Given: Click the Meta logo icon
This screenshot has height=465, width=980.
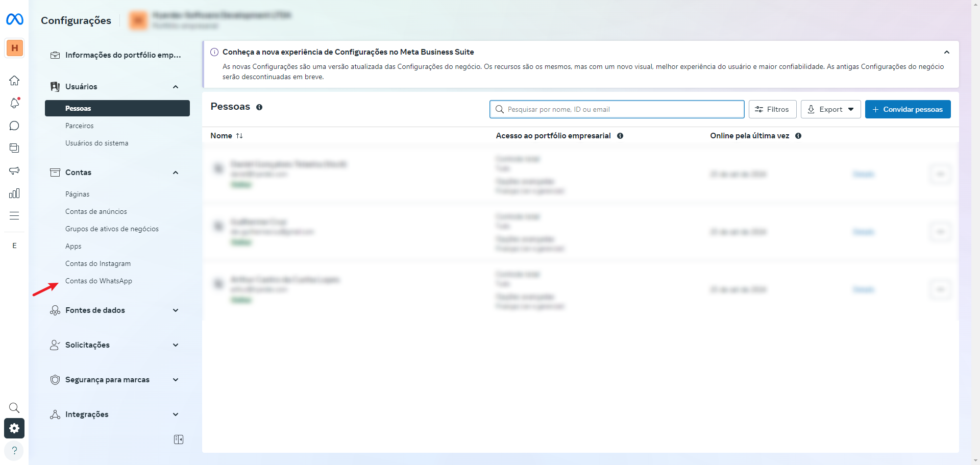Looking at the screenshot, I should [14, 19].
